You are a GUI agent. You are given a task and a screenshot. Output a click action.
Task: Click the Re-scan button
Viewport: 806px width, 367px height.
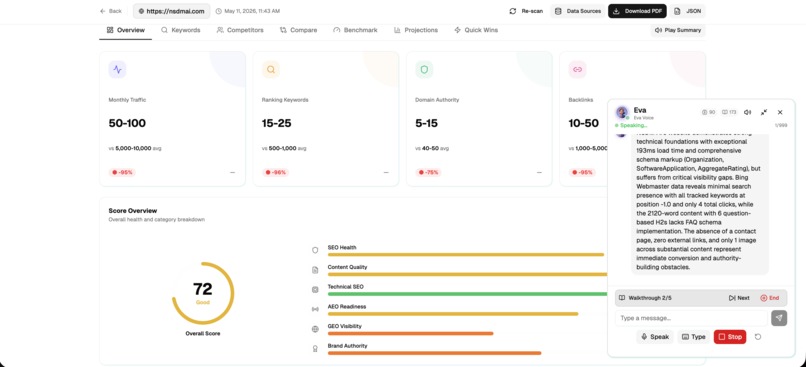coord(526,11)
